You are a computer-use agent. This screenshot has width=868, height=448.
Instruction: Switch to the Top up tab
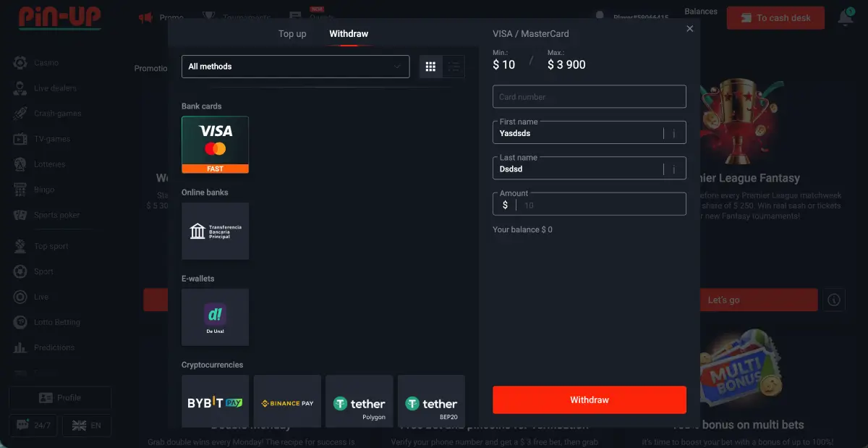click(292, 34)
